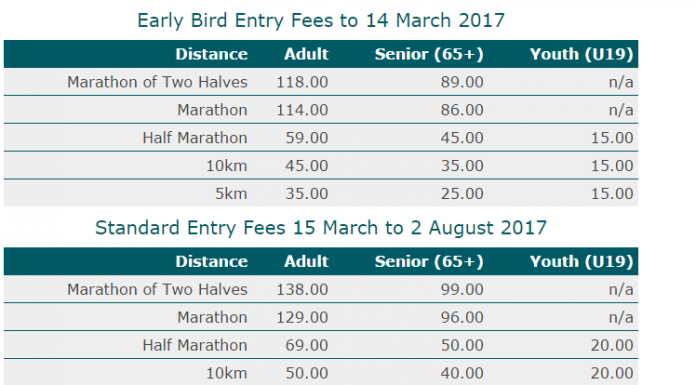Click the Youth (U19) header in the Standard table

(581, 262)
